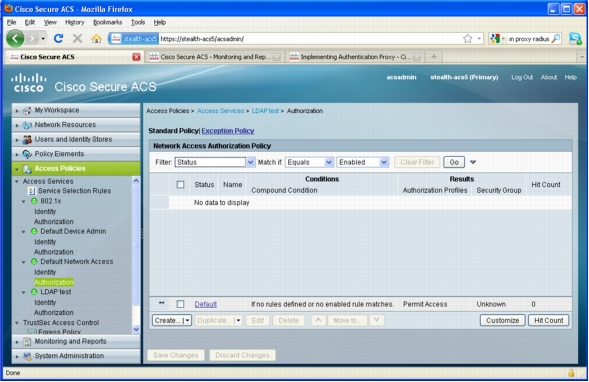Click the Forward navigation arrow
589x382 pixels.
33,38
